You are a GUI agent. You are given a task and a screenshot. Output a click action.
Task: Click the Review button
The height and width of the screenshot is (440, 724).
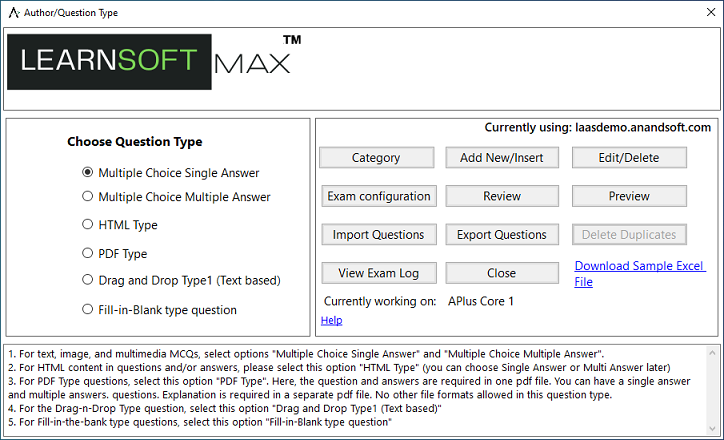point(502,196)
